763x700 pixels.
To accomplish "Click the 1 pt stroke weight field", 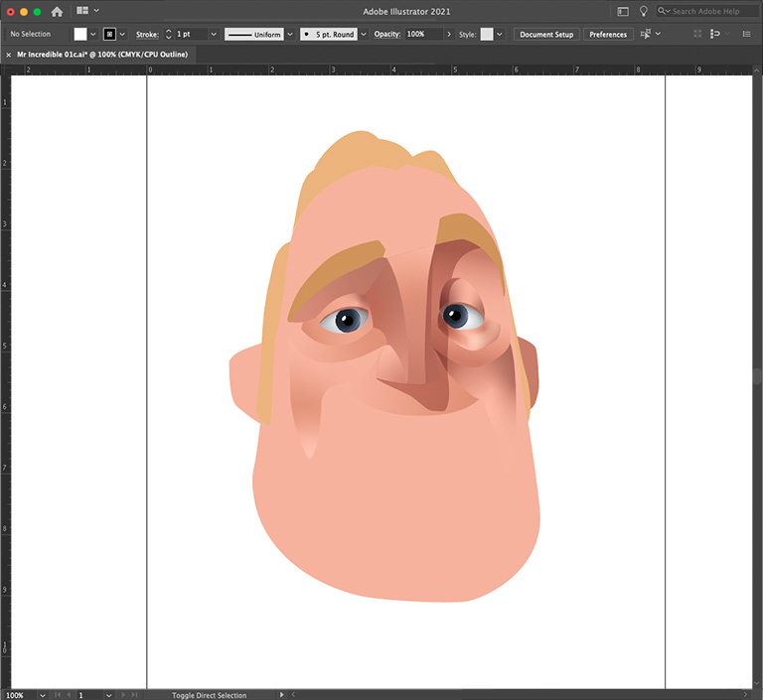I will (191, 34).
